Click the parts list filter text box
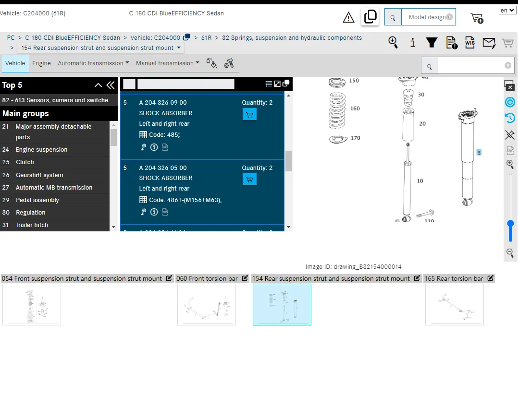This screenshot has height=420, width=518. pyautogui.click(x=185, y=84)
